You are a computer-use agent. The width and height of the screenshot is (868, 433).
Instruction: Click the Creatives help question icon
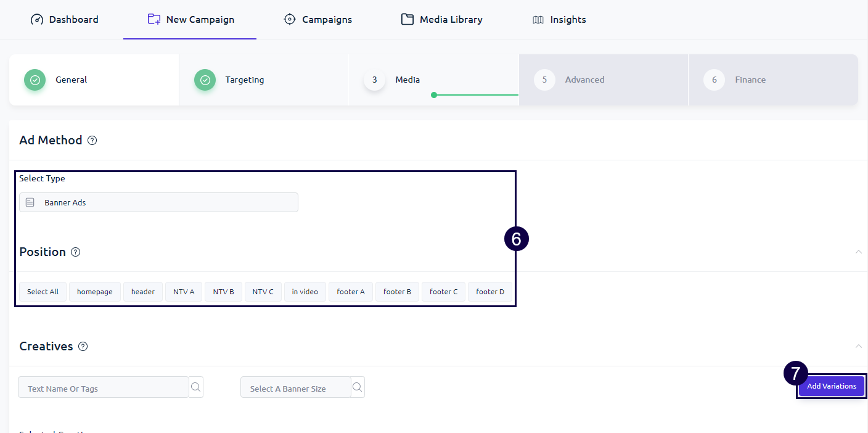click(83, 347)
